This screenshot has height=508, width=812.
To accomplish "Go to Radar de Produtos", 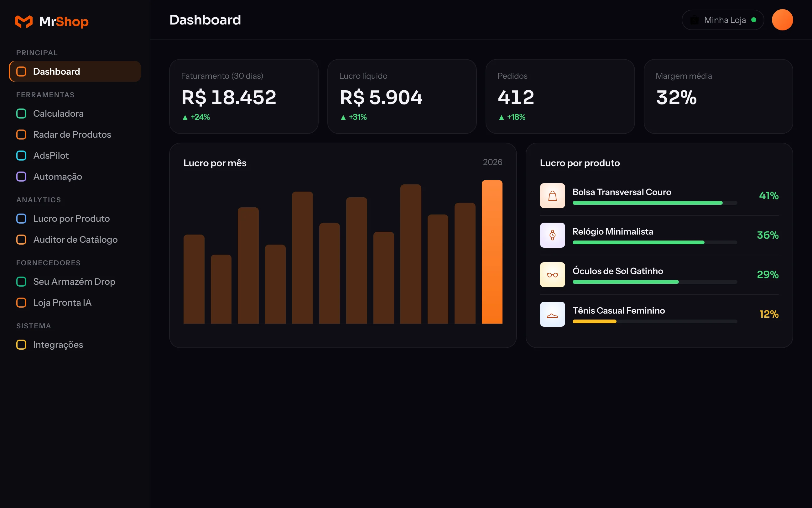I will [x=75, y=135].
